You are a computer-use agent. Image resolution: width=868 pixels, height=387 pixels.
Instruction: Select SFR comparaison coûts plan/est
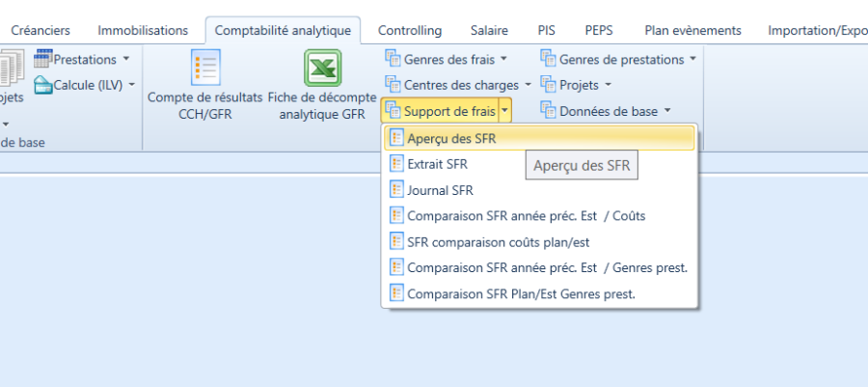pos(511,241)
